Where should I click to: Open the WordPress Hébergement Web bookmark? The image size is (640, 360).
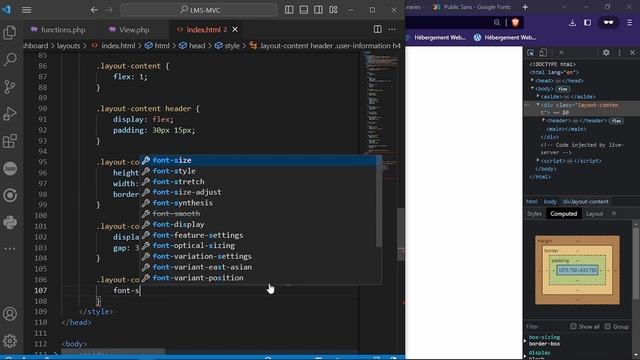[505, 38]
